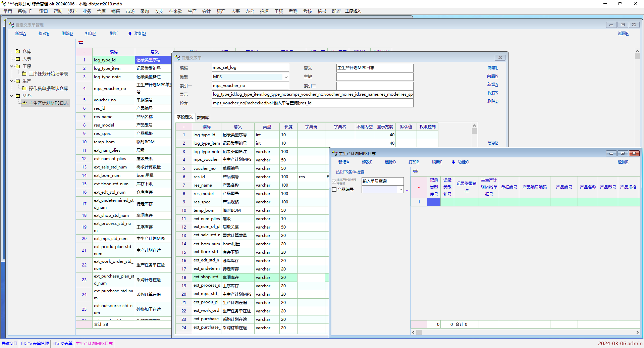Click the swap-arrows icon in 自定义表单管理 window

click(80, 43)
